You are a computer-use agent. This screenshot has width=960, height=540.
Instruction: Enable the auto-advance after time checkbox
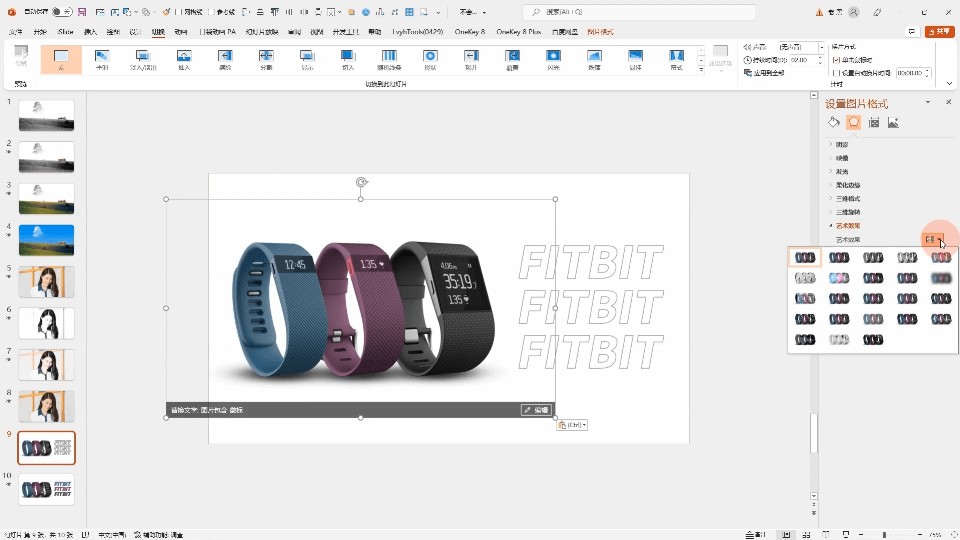836,73
